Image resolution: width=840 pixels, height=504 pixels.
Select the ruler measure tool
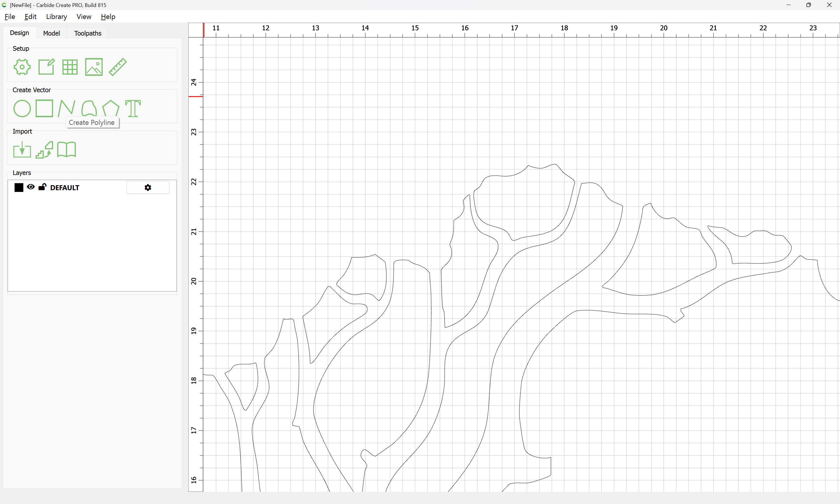coord(118,67)
